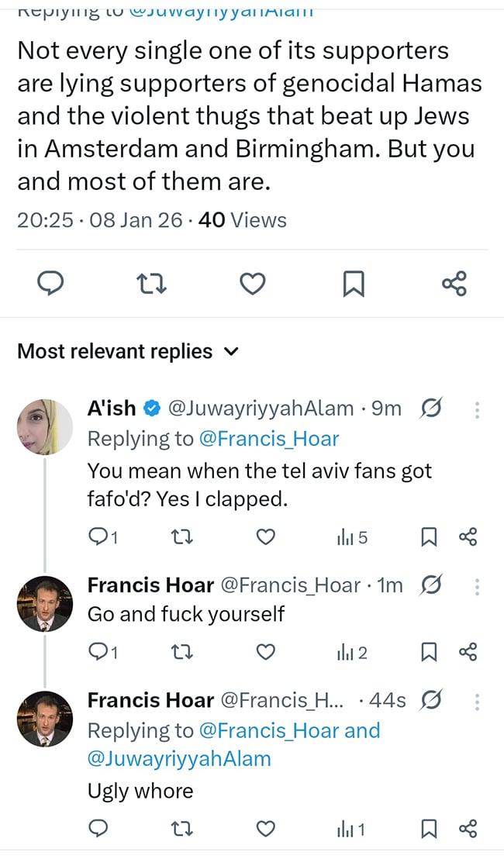504x859 pixels.
Task: Share the main post
Action: 454,284
